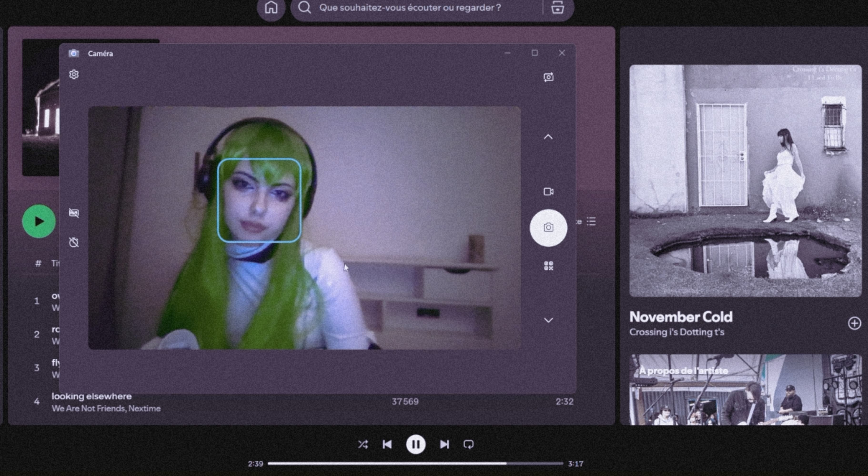Open Camera settings gear icon
This screenshot has height=476, width=868.
[74, 74]
